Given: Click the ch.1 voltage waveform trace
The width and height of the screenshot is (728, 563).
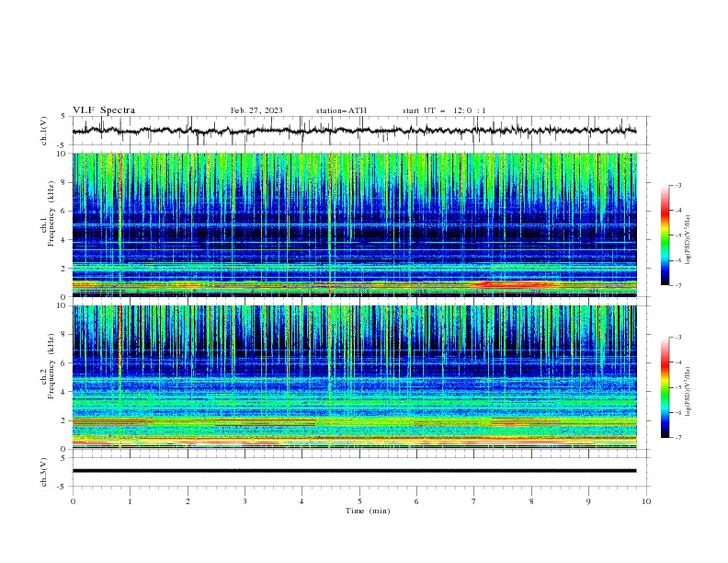Looking at the screenshot, I should pos(354,131).
